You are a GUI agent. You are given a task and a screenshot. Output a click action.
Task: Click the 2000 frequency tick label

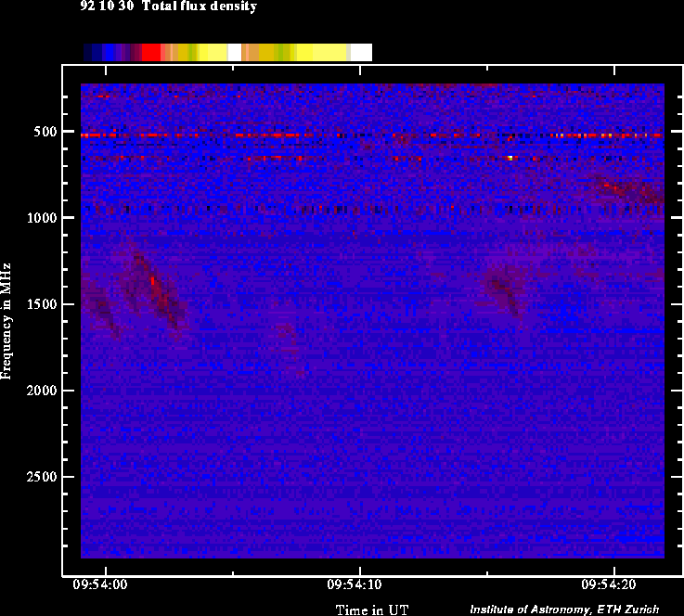(x=42, y=391)
